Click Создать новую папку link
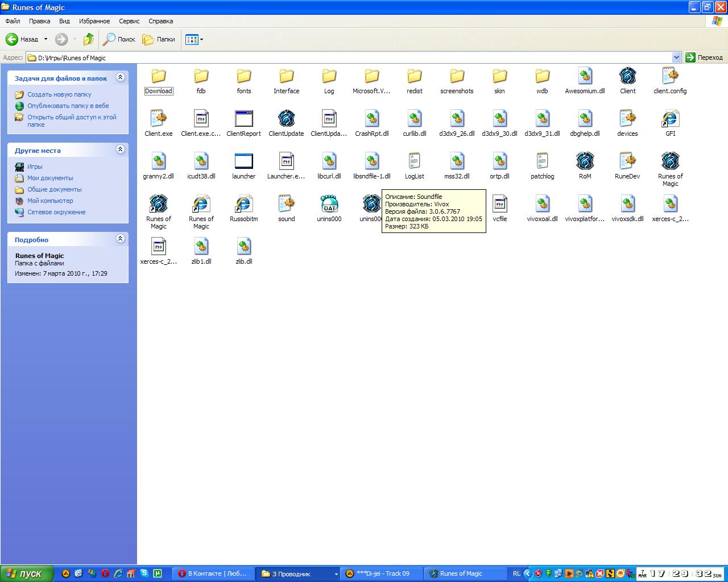Image resolution: width=728 pixels, height=582 pixels. (59, 94)
